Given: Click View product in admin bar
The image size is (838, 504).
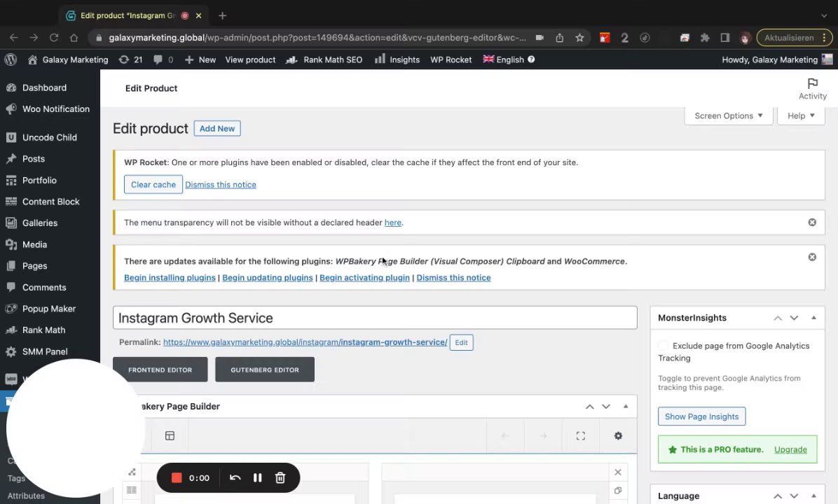Looking at the screenshot, I should (x=250, y=59).
